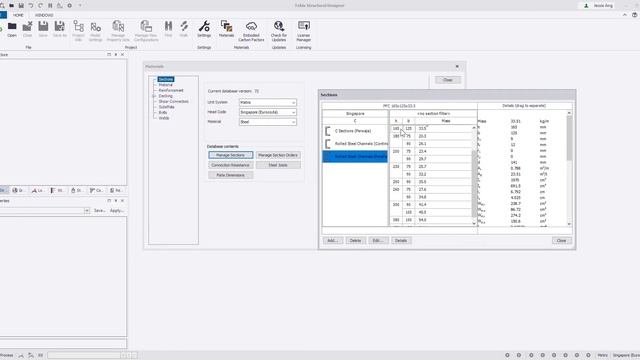Open Project Wiki from the ribbon
This screenshot has width=640, height=360.
click(78, 31)
